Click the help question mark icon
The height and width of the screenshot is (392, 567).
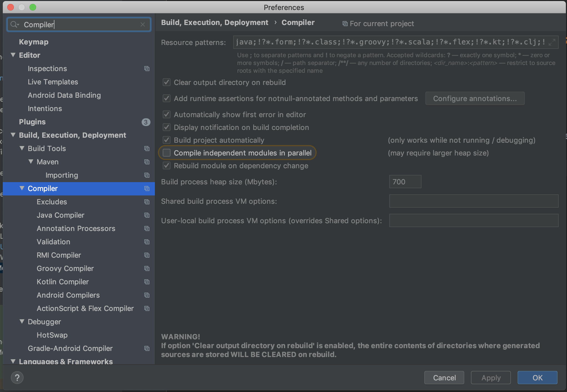pyautogui.click(x=17, y=378)
